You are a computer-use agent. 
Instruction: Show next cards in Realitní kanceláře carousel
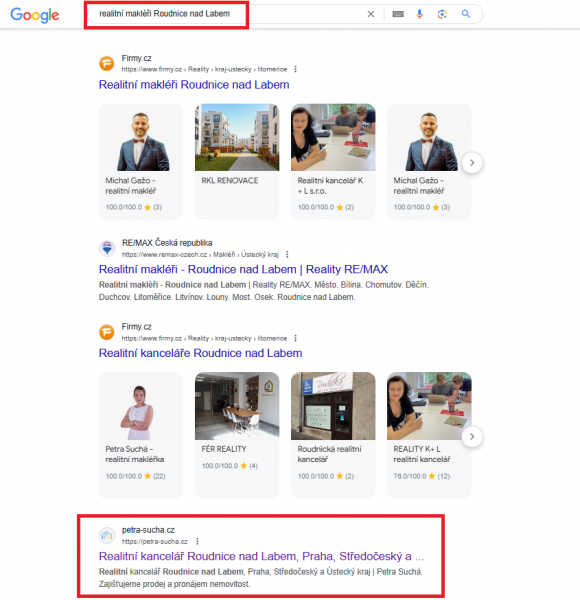(x=472, y=437)
